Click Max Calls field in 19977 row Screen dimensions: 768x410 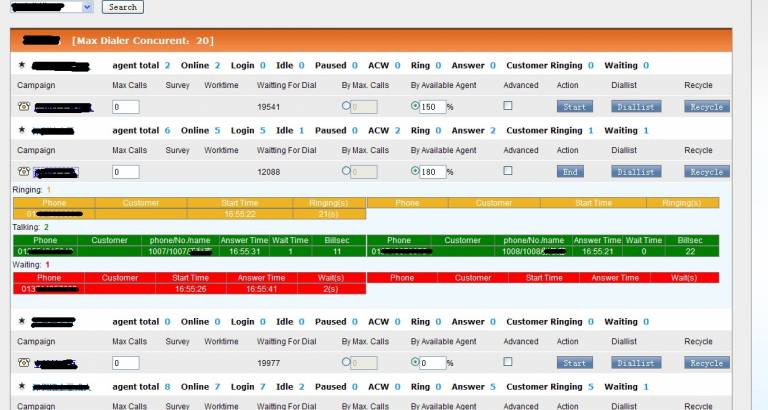[125, 363]
